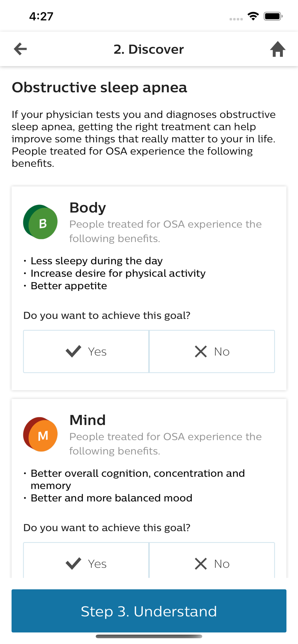Tap 'Less sleepy during the day' bullet

tap(96, 261)
